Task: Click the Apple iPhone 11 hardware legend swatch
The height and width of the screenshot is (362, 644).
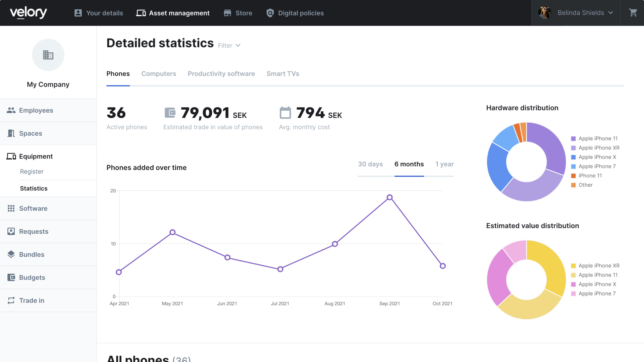Action: pyautogui.click(x=573, y=139)
